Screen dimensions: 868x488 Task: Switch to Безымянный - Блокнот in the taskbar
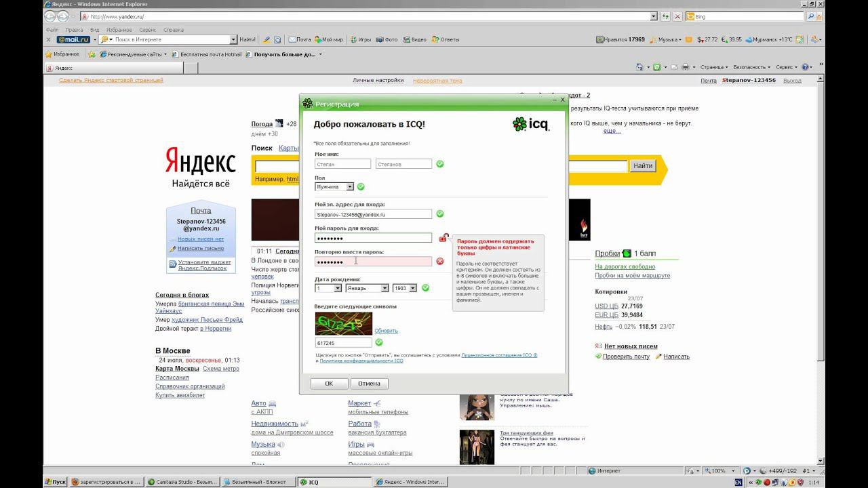[258, 482]
